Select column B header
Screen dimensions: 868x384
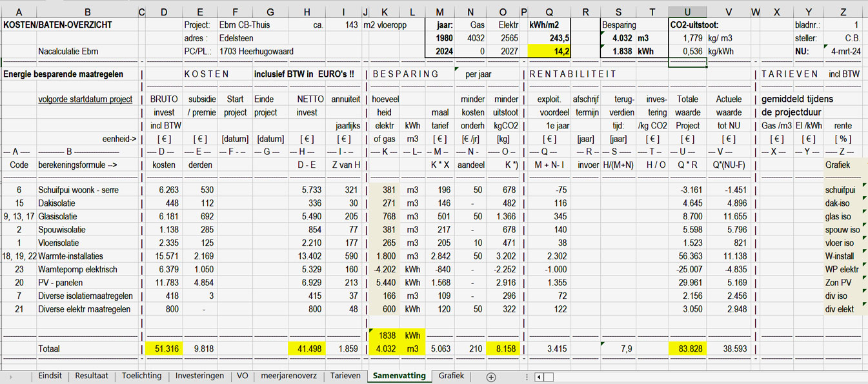click(x=88, y=12)
